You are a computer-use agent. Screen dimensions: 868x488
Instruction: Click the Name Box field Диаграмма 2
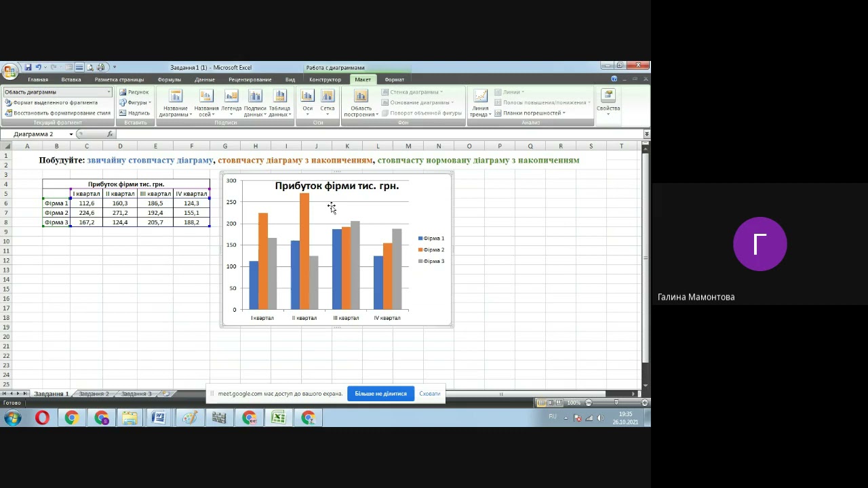[35, 134]
